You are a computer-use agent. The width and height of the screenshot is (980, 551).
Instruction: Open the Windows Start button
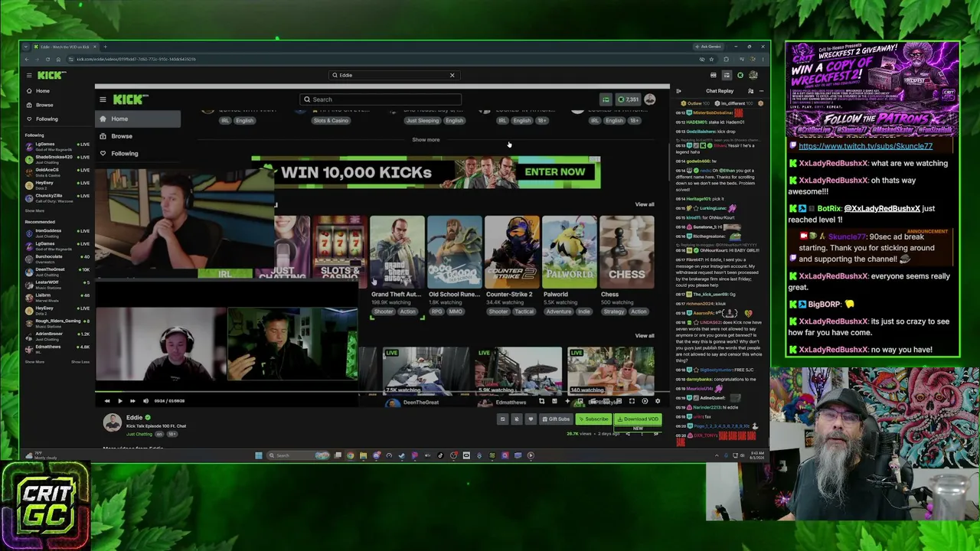pos(259,455)
